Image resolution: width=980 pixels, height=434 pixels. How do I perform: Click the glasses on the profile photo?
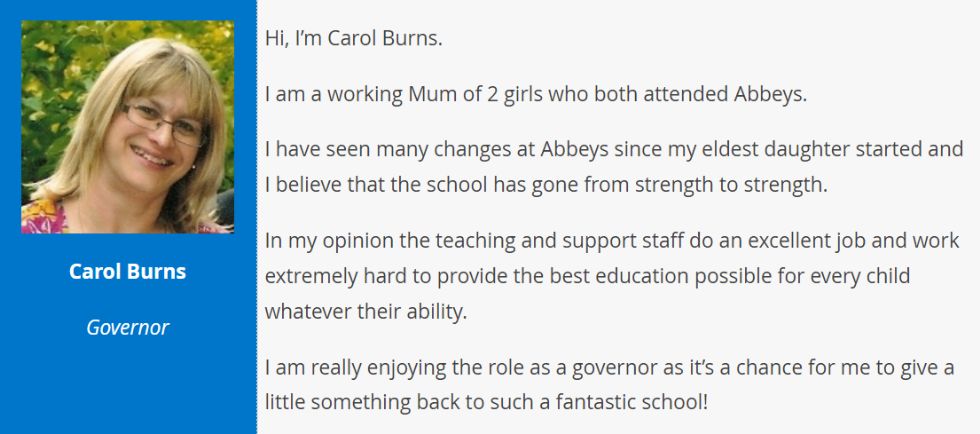(164, 124)
